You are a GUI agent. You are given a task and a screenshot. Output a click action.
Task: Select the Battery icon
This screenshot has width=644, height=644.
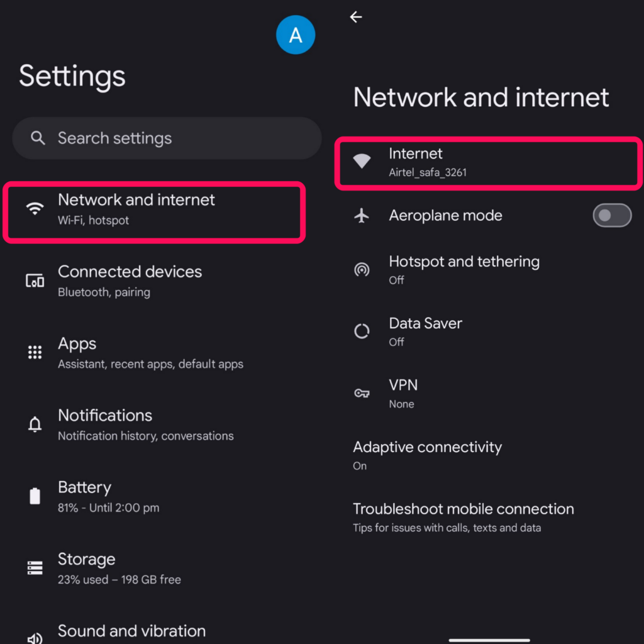click(35, 496)
